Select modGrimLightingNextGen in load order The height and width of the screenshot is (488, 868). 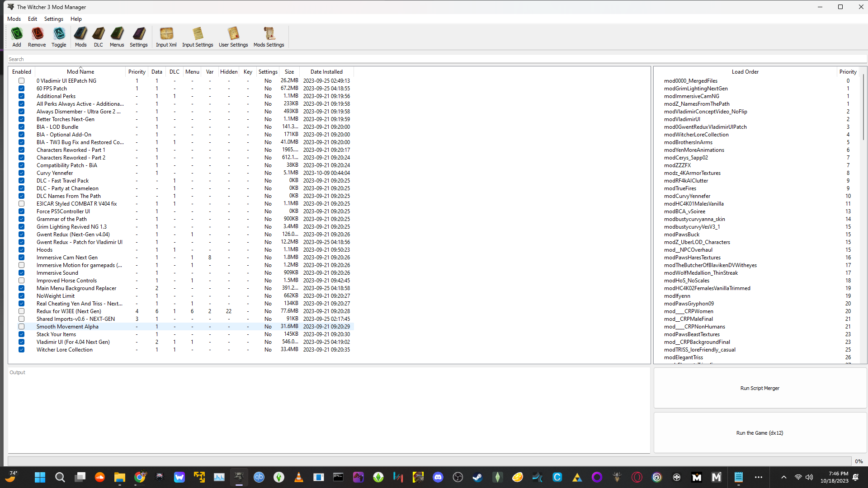coord(696,89)
